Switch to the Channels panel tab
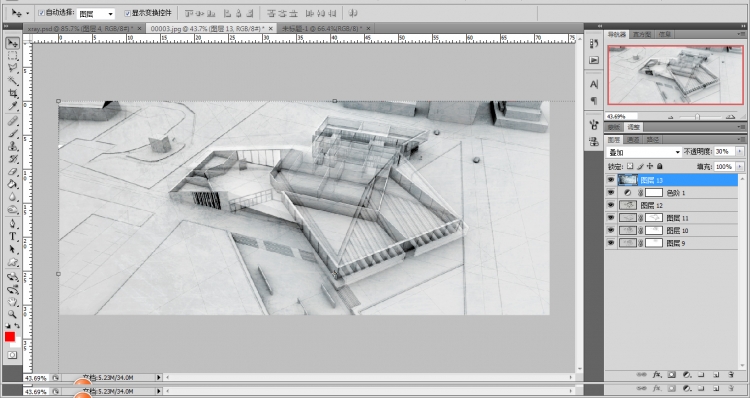Screen dimensions: 750x398 coord(633,140)
